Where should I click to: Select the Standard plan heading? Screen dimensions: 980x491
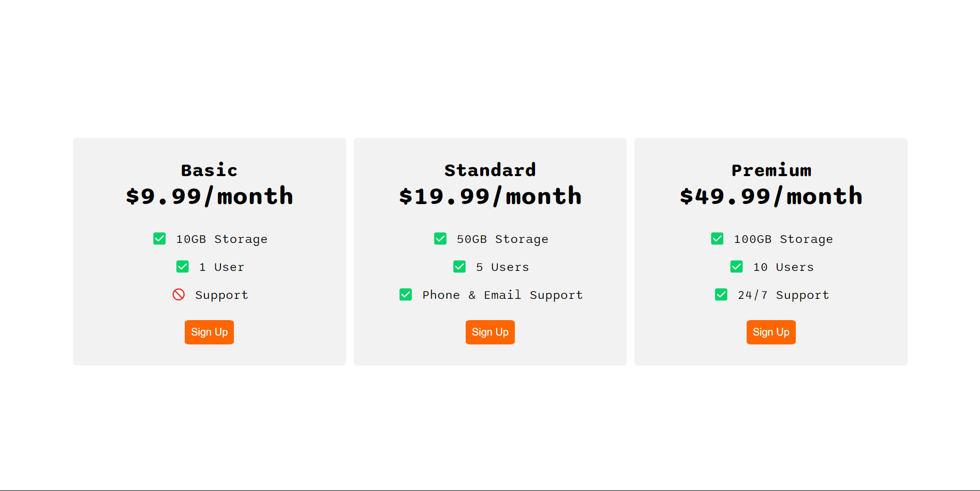click(x=490, y=169)
